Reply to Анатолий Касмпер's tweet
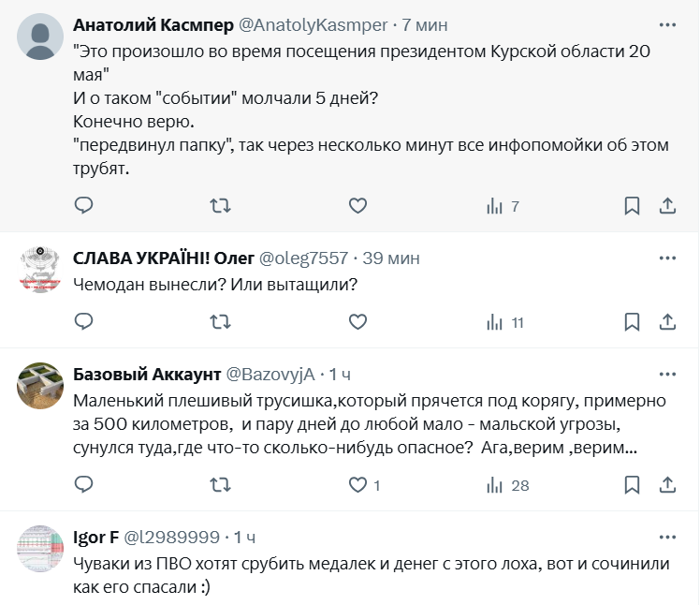 point(83,205)
